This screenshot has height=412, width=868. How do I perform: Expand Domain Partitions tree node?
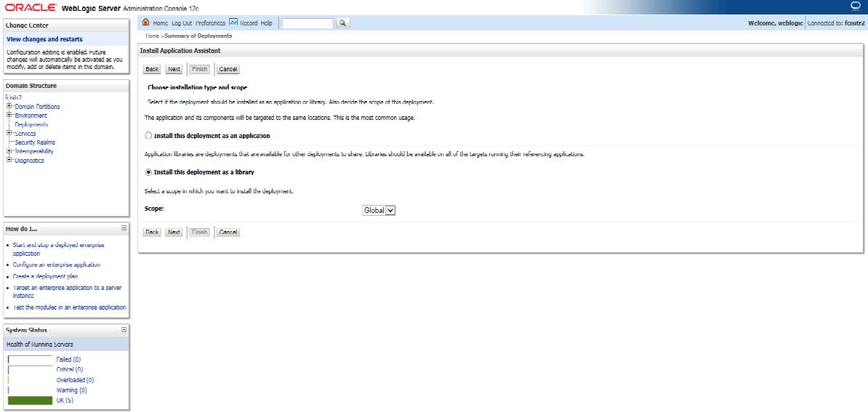tap(9, 106)
